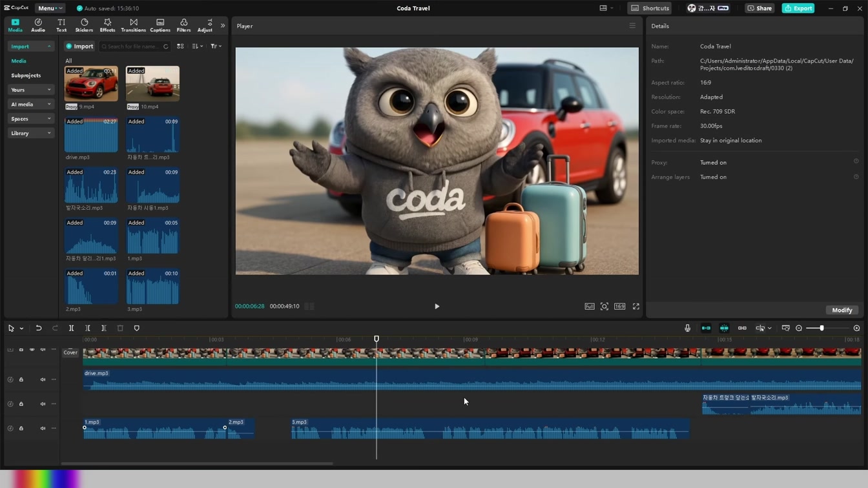
Task: Enter fullscreen preview
Action: tap(636, 307)
